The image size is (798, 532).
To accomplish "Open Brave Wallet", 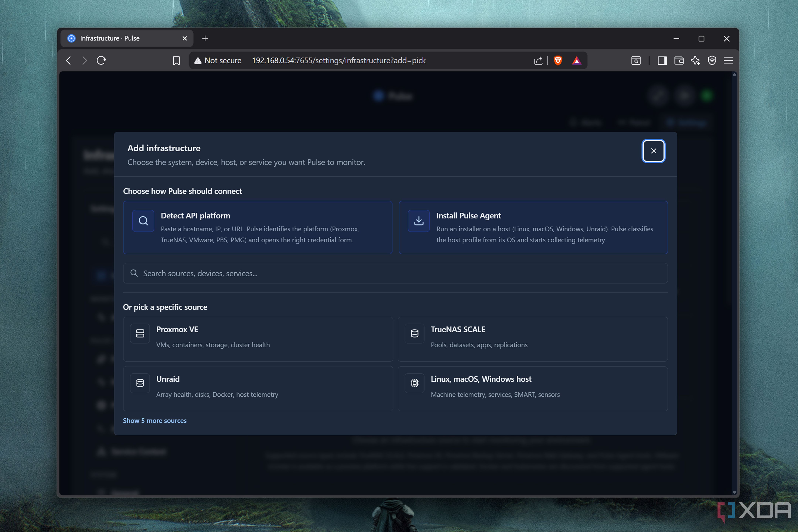I will pos(679,60).
